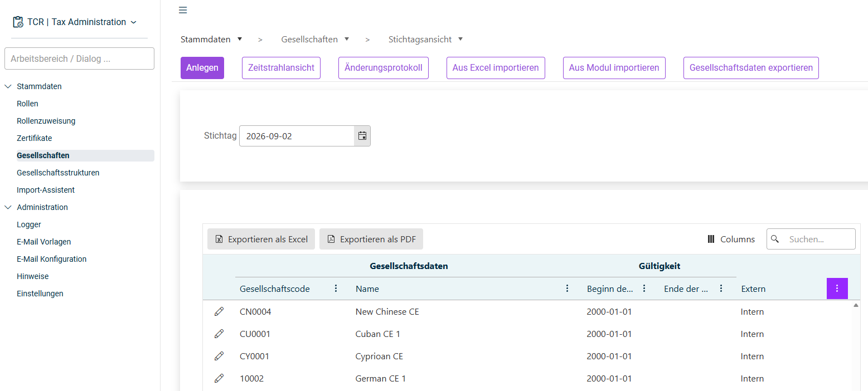Open E-Mail Vorlagen in the sidebar
Viewport: 868px width, 391px height.
(43, 242)
